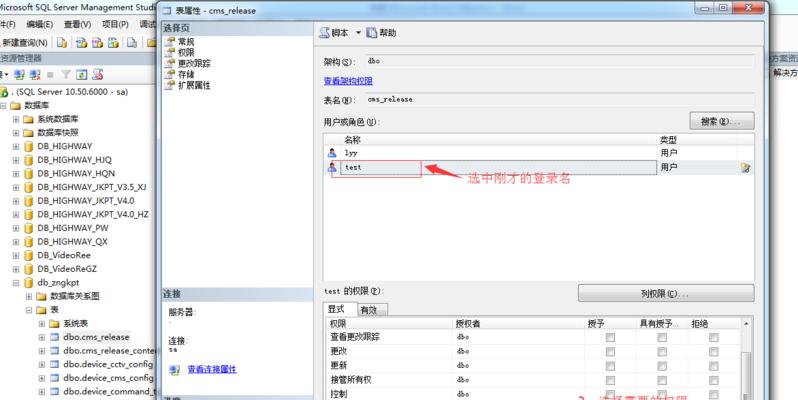
Task: Select the 常规 page icon
Action: 169,42
